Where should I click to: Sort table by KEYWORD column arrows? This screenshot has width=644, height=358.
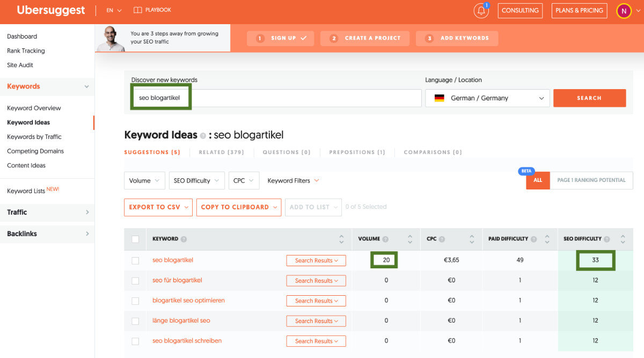tap(341, 239)
